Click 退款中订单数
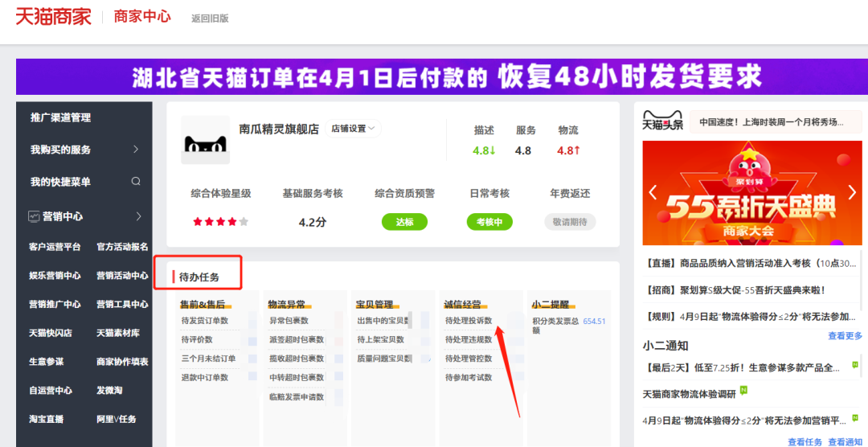Viewport: 868px width, 447px height. [x=205, y=377]
